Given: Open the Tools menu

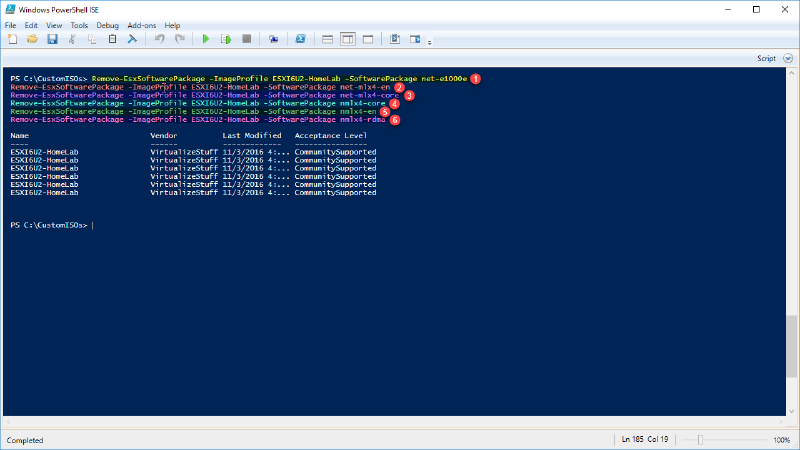Looking at the screenshot, I should point(79,25).
